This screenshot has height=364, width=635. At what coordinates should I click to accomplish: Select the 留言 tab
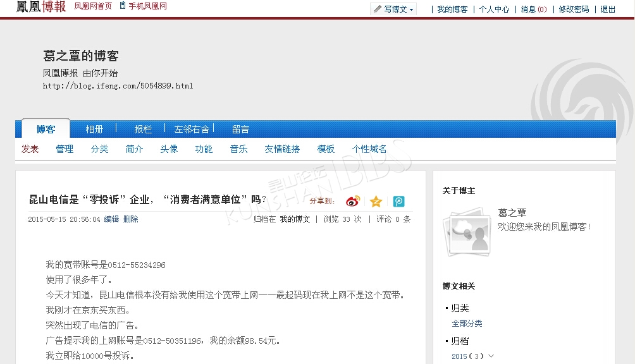pyautogui.click(x=240, y=129)
